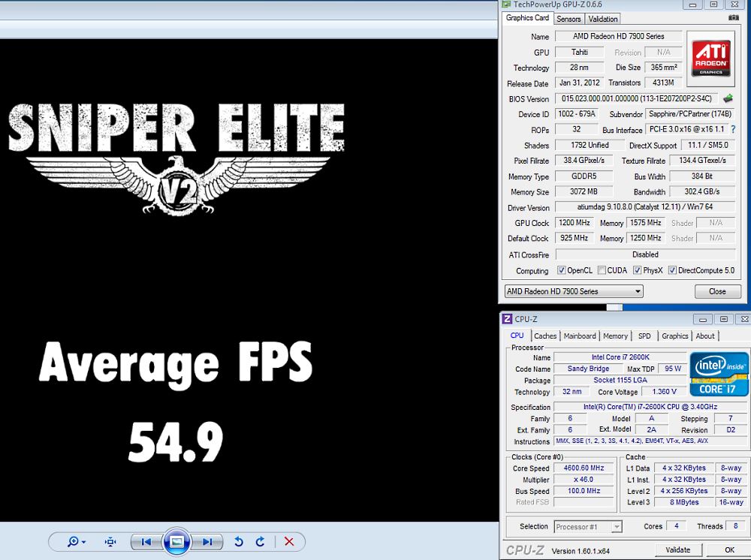
Task: Click the Intel Core i7 2600K name
Action: coord(620,357)
